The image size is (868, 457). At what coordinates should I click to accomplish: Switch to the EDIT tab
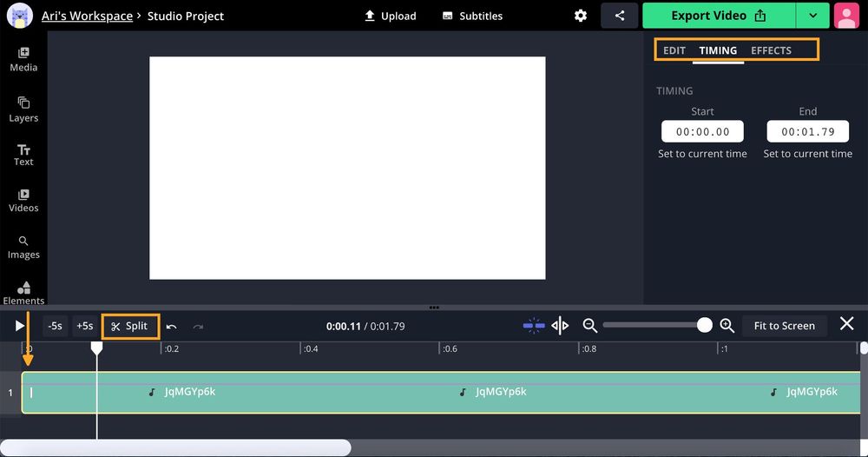674,50
